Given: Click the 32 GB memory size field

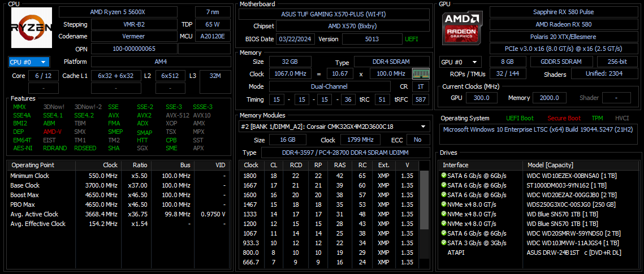Looking at the screenshot, I should point(290,62).
